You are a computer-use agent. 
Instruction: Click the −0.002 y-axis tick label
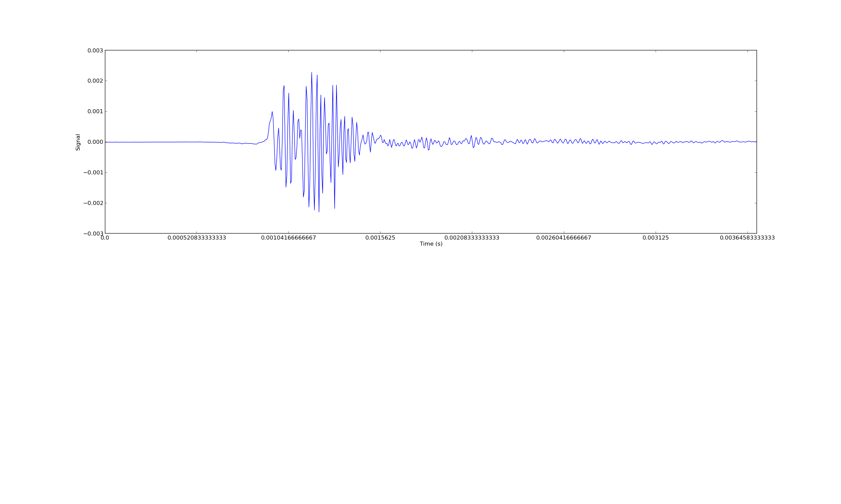coord(93,203)
